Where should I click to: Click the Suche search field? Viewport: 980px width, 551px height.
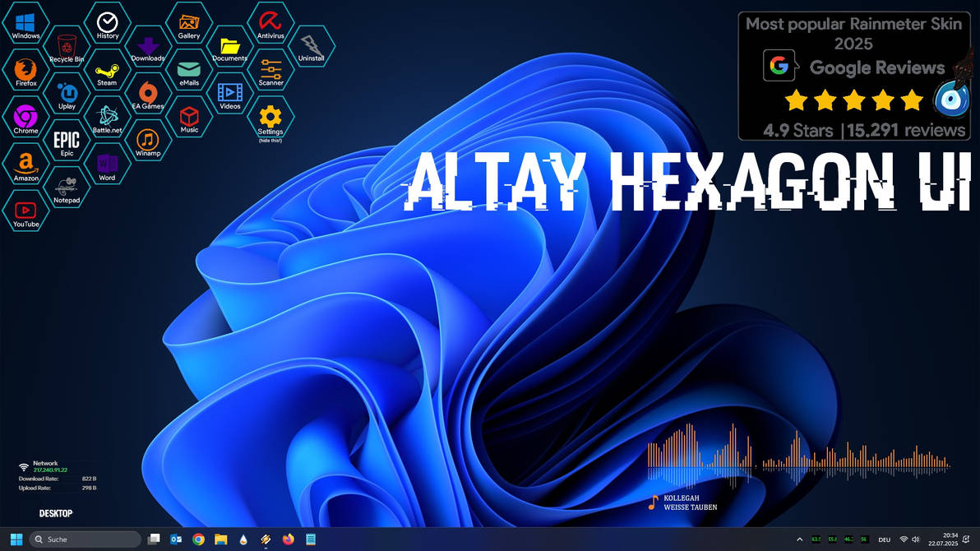tap(85, 539)
